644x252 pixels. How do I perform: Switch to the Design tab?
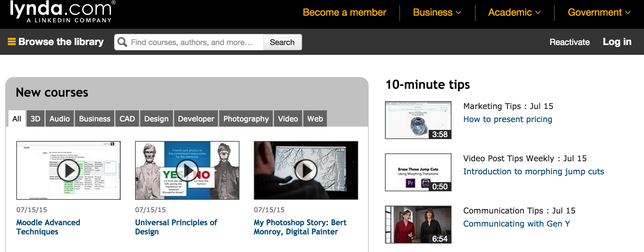click(x=157, y=118)
